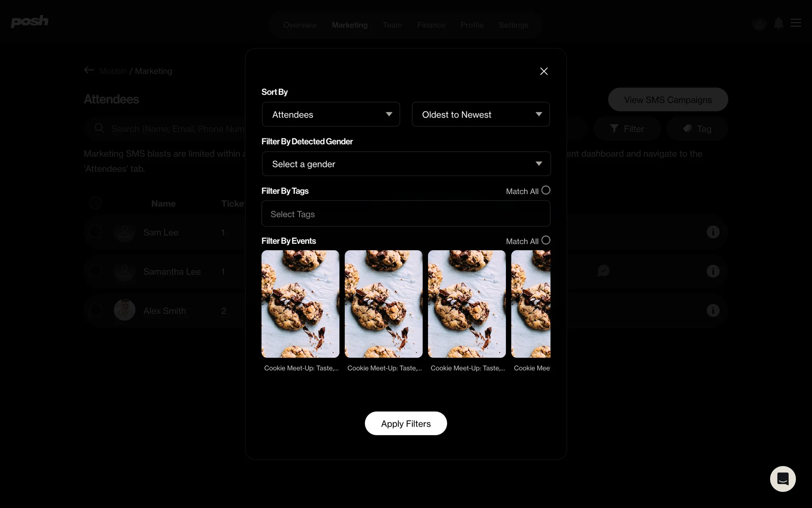Open the Attendees sort dropdown
Viewport: 812px width, 508px height.
tap(331, 114)
